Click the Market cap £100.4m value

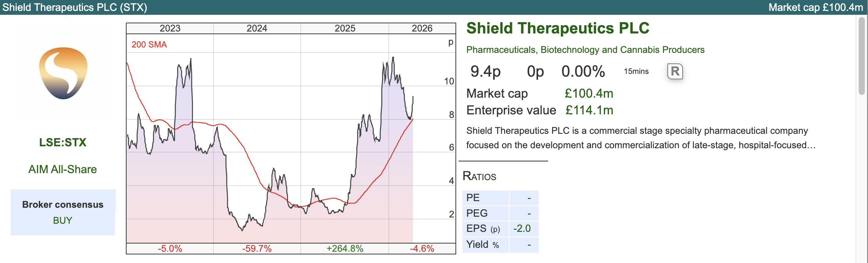(589, 93)
